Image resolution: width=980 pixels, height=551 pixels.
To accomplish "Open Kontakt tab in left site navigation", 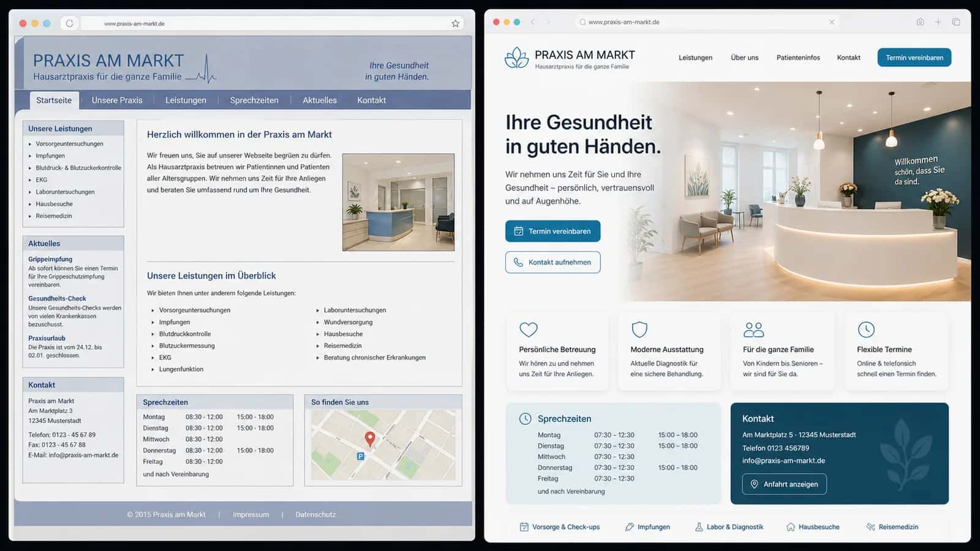I will point(371,100).
